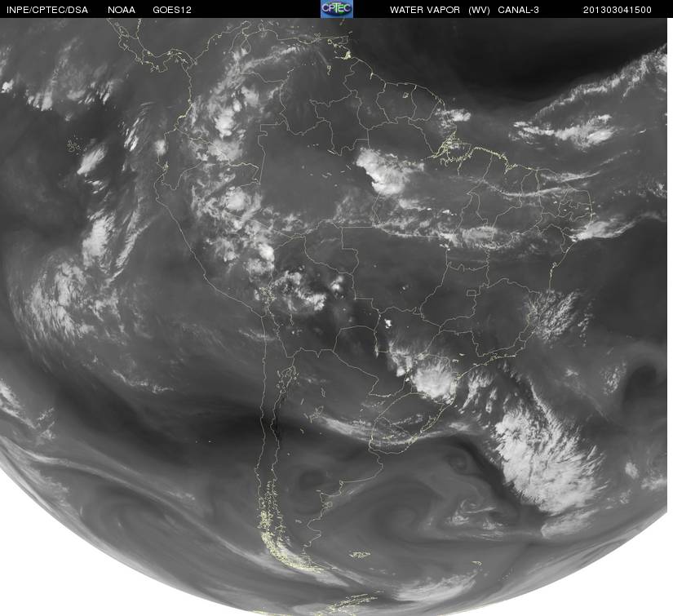The width and height of the screenshot is (673, 616).
Task: Click the 201303041500 timestamp
Action: click(618, 10)
